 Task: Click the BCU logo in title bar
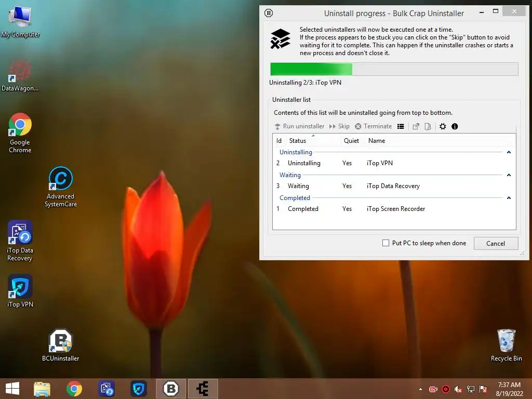(x=269, y=13)
